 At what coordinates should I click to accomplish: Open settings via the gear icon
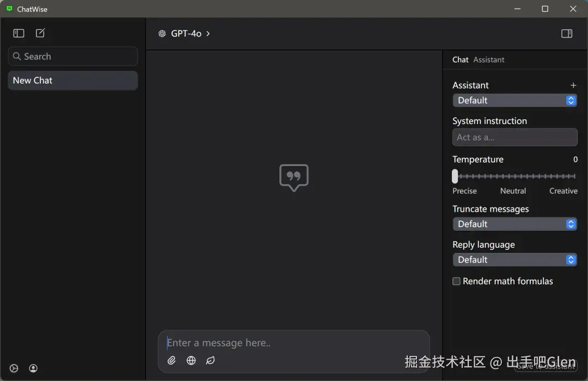click(x=14, y=368)
